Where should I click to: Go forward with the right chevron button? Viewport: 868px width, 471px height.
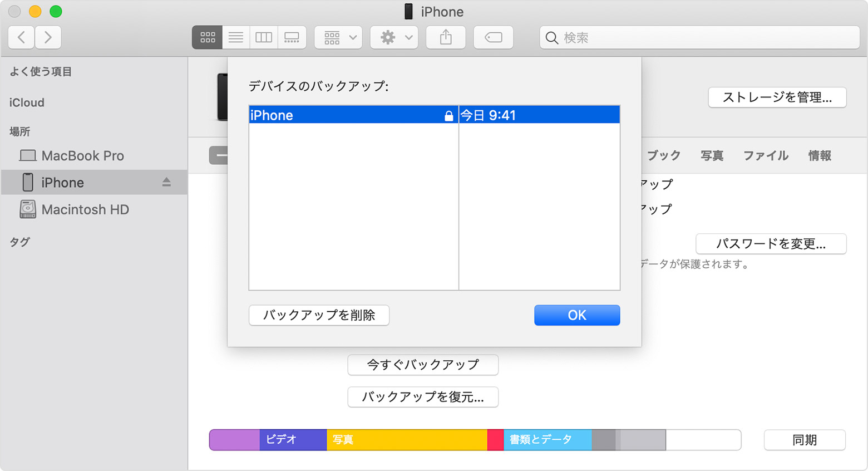(x=48, y=37)
